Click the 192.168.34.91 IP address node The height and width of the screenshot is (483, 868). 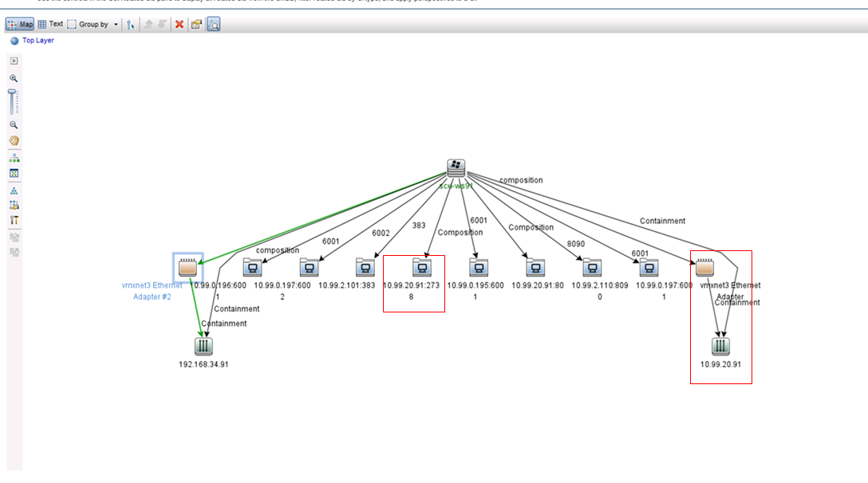[x=203, y=344]
